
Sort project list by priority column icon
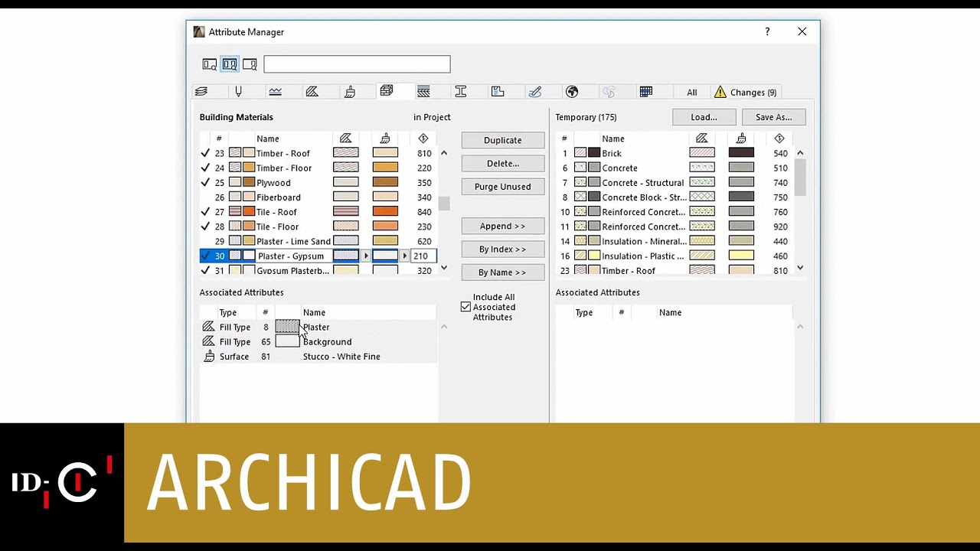[423, 139]
